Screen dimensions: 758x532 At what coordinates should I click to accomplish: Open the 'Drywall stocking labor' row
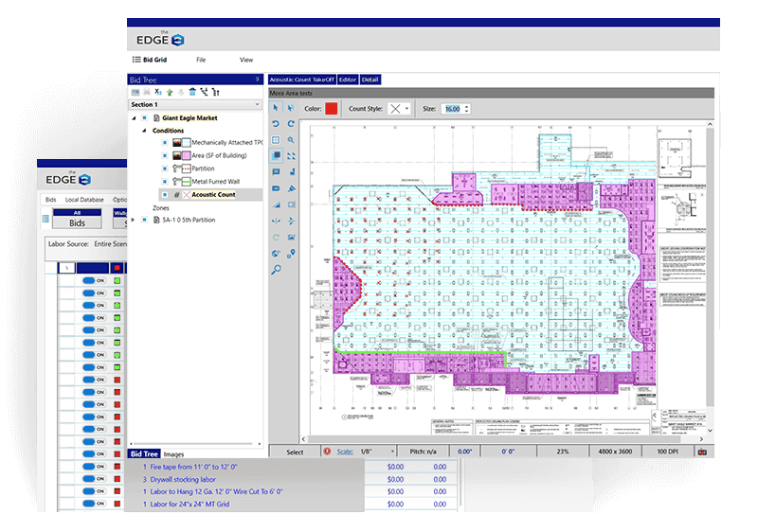pyautogui.click(x=183, y=479)
